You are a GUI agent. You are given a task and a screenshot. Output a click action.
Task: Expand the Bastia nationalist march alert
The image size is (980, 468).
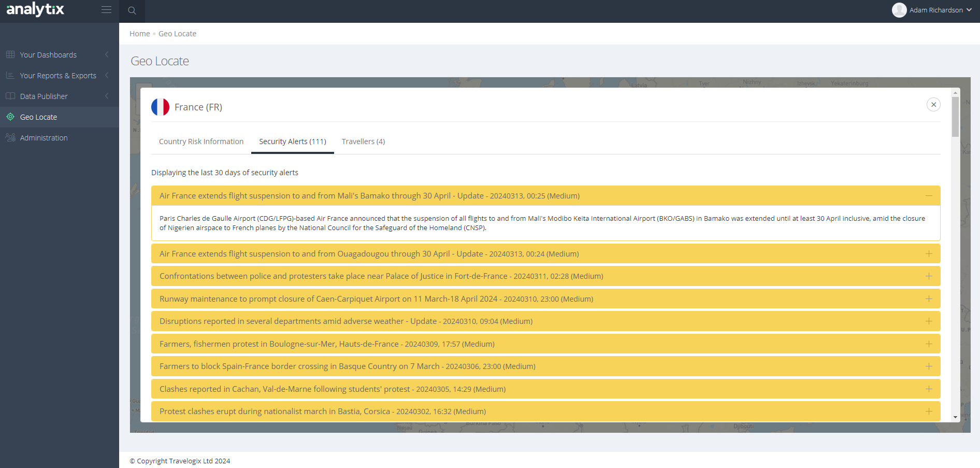(929, 412)
